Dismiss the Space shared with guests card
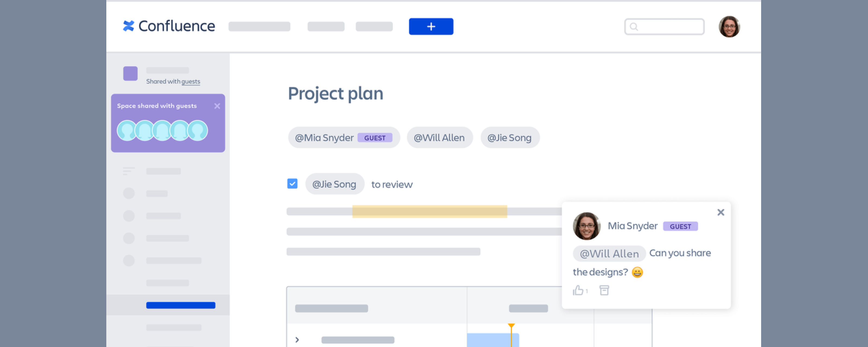The width and height of the screenshot is (868, 347). 217,106
